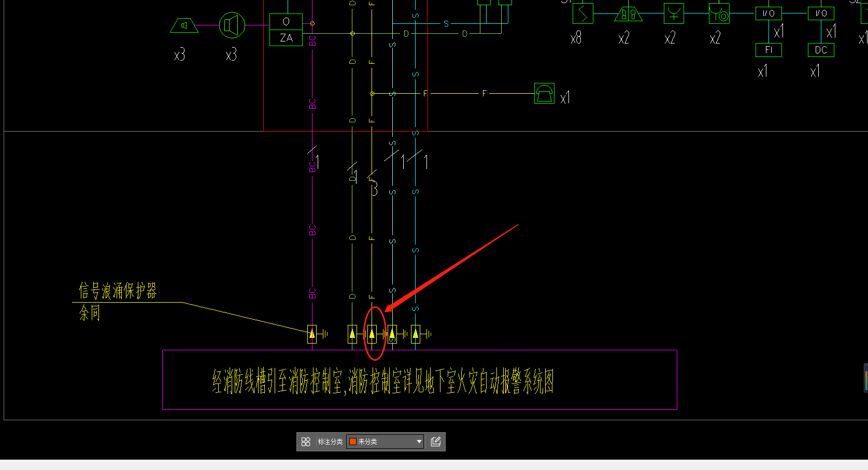Click the 余同 annotation text
Image resolution: width=868 pixels, height=470 pixels.
pyautogui.click(x=89, y=312)
